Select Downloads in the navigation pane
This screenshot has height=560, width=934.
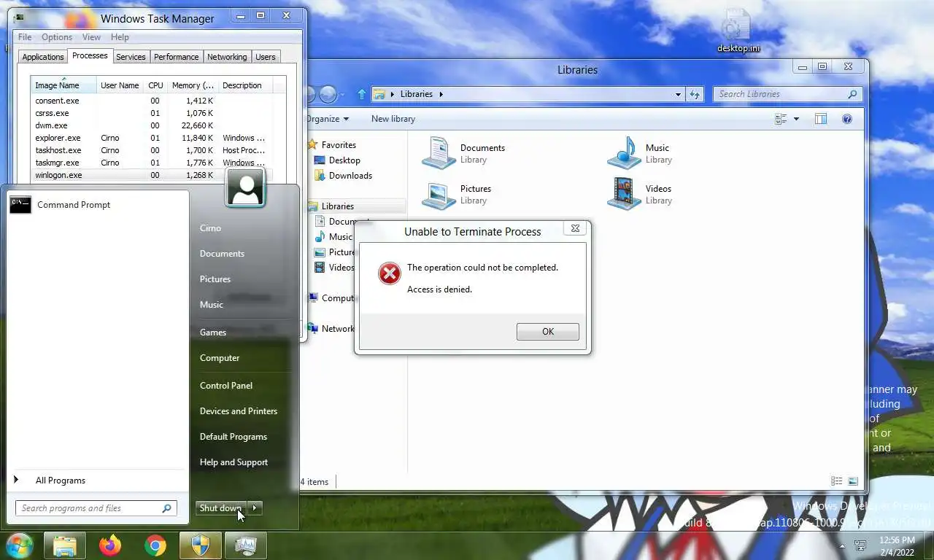(350, 176)
